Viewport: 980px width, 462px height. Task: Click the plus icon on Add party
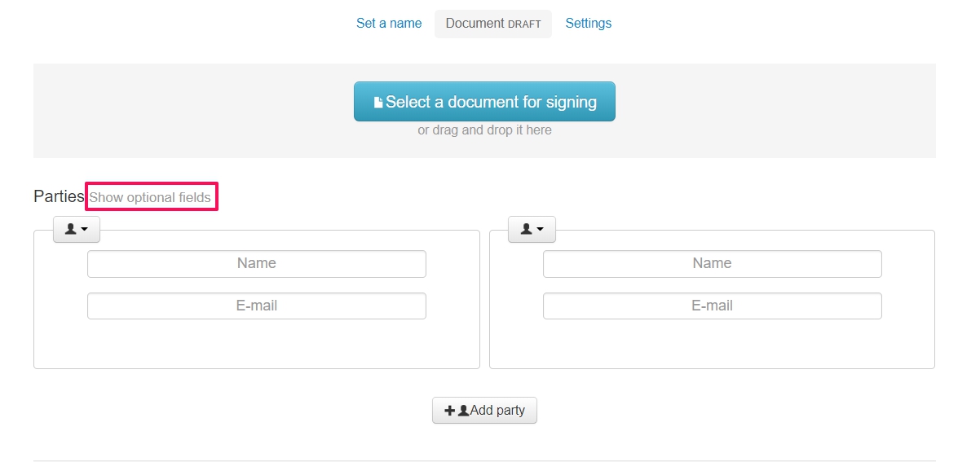click(449, 411)
